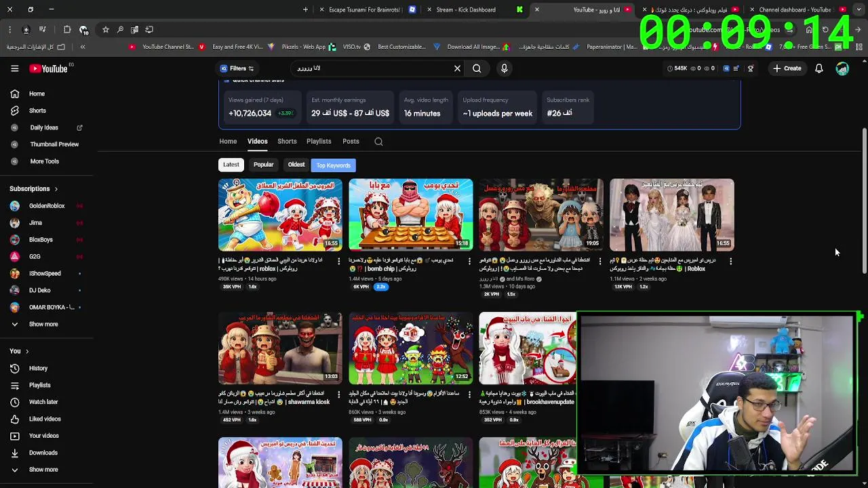The width and height of the screenshot is (868, 488).
Task: Select the Oldest sort chip
Action: [x=296, y=165]
